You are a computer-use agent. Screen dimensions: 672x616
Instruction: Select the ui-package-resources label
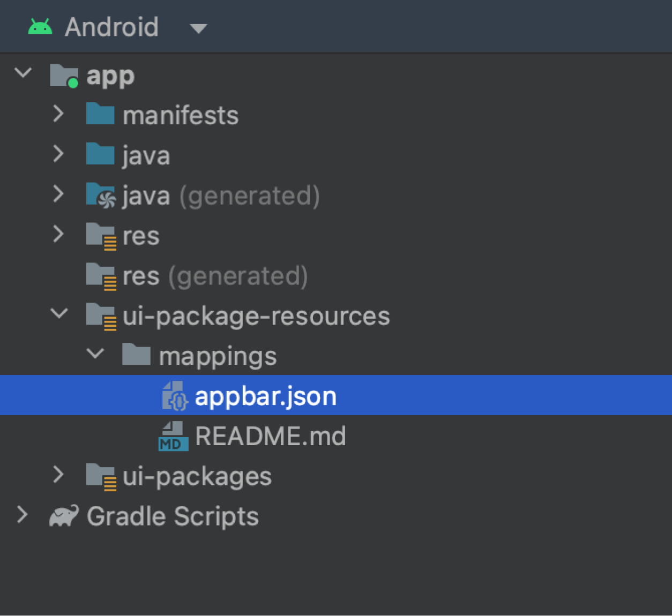(256, 317)
